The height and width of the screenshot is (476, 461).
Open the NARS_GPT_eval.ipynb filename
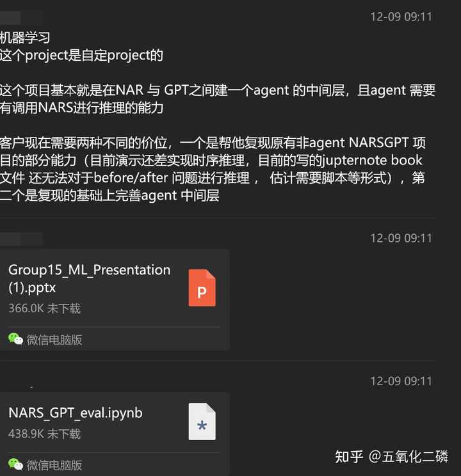[76, 413]
